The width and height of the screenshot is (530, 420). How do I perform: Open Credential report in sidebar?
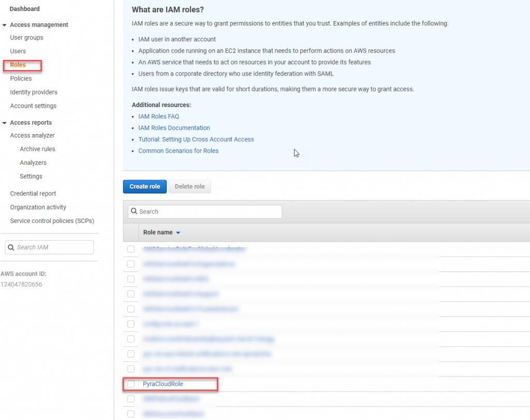[33, 193]
